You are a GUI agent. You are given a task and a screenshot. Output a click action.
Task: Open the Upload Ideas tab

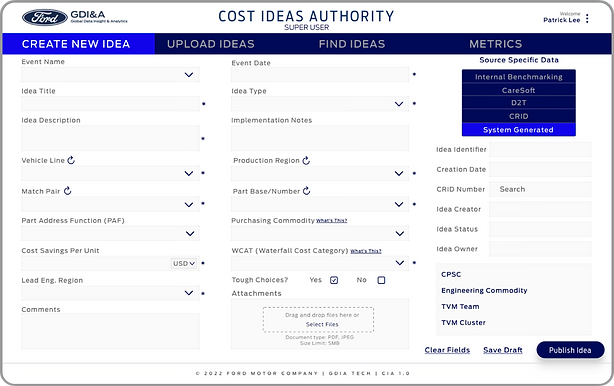[211, 44]
